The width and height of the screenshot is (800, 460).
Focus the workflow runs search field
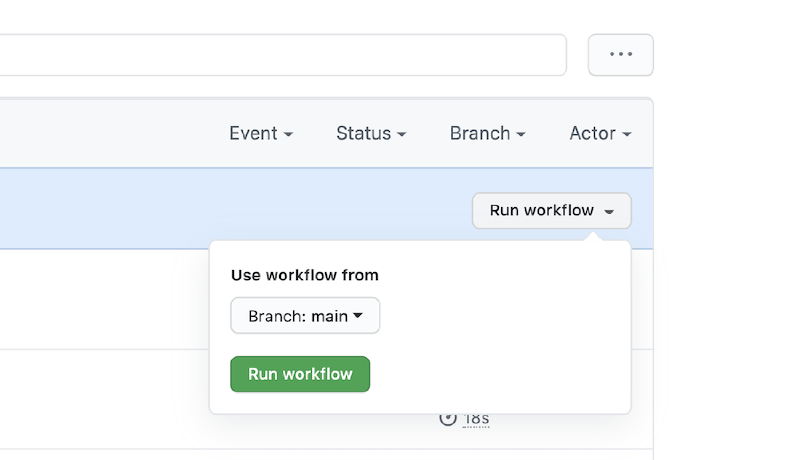280,55
